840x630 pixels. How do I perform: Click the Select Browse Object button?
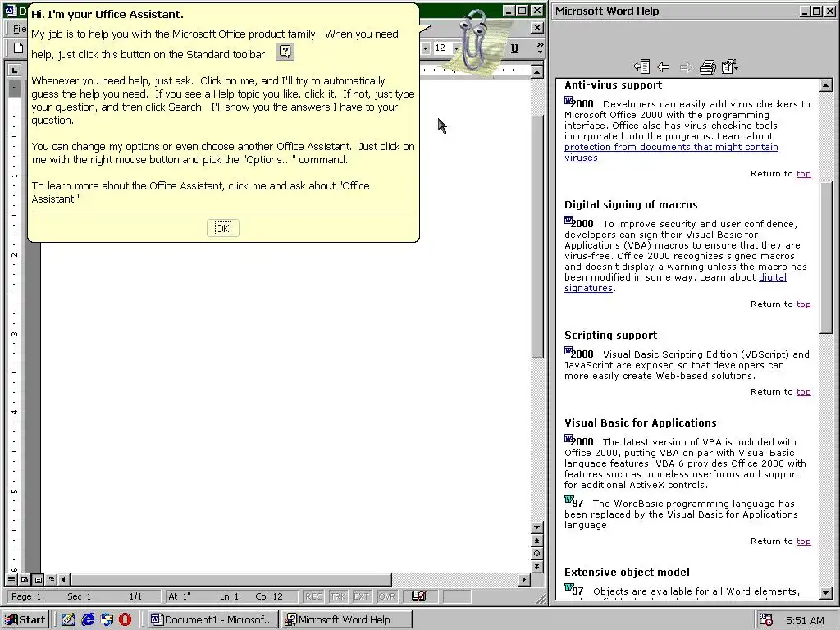pyautogui.click(x=536, y=554)
